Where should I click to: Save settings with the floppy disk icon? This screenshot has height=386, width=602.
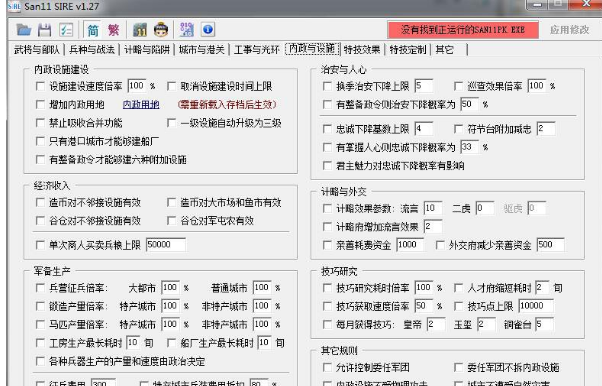click(x=45, y=30)
